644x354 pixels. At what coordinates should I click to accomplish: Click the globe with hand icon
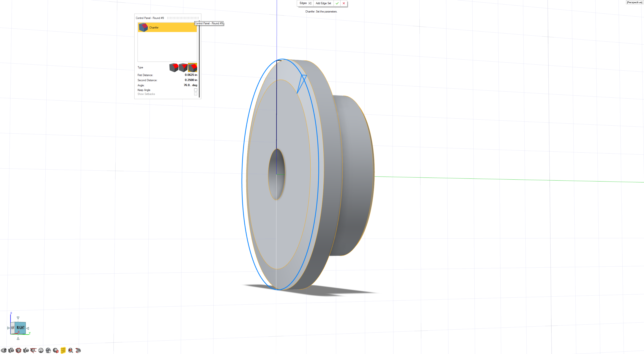point(48,350)
